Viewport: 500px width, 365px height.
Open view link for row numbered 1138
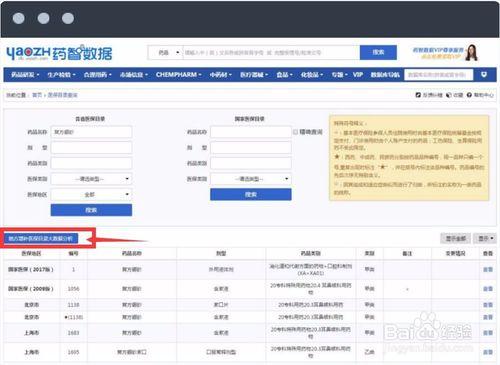(x=488, y=305)
